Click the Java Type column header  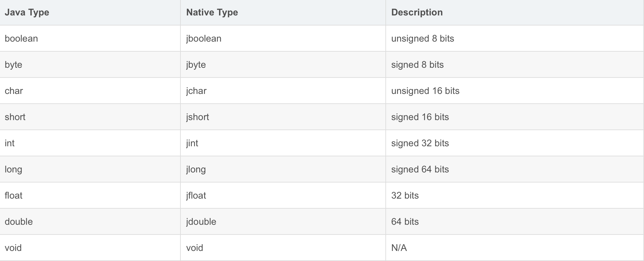point(27,12)
